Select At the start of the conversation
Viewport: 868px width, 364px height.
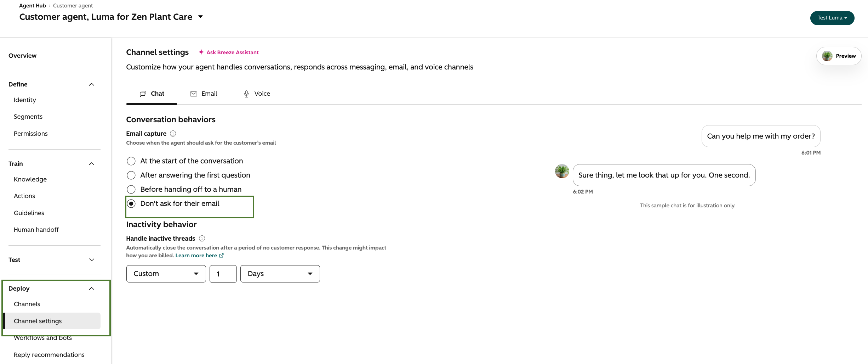click(131, 161)
